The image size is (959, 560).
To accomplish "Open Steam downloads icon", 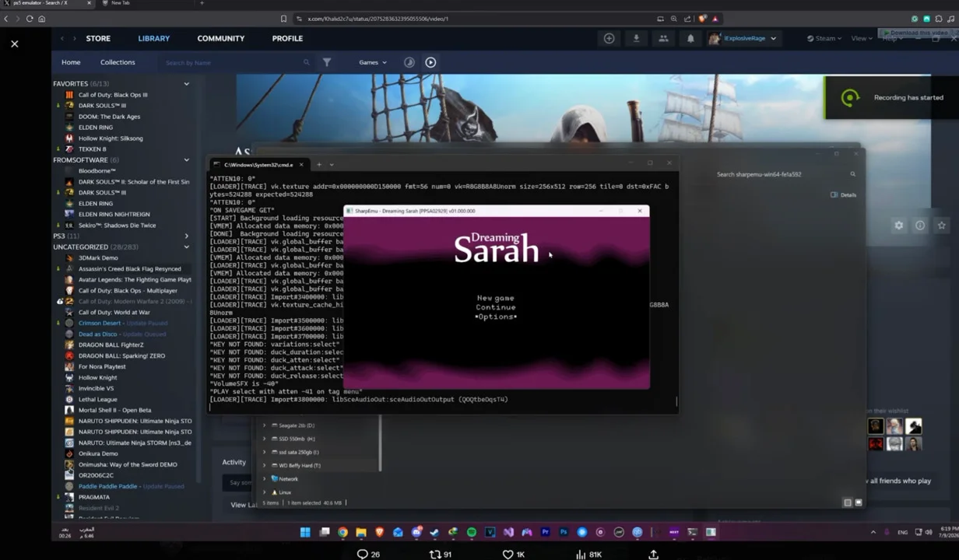I will [x=636, y=38].
